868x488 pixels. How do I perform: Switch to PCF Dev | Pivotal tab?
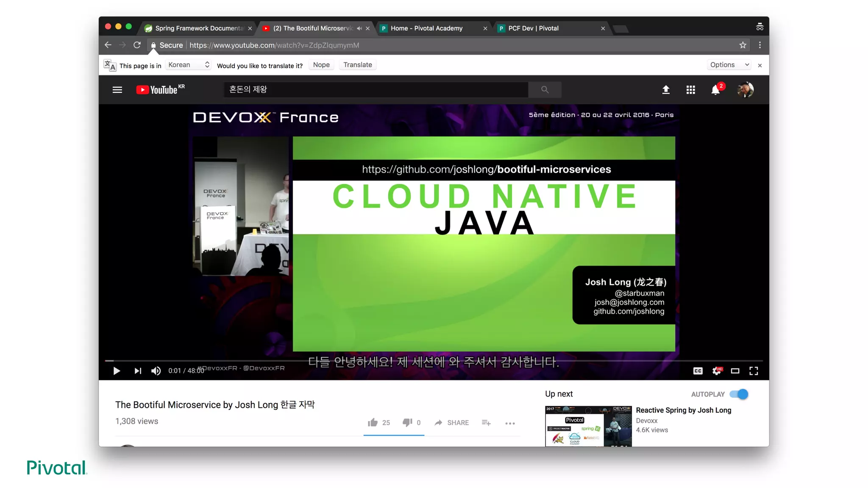click(534, 28)
